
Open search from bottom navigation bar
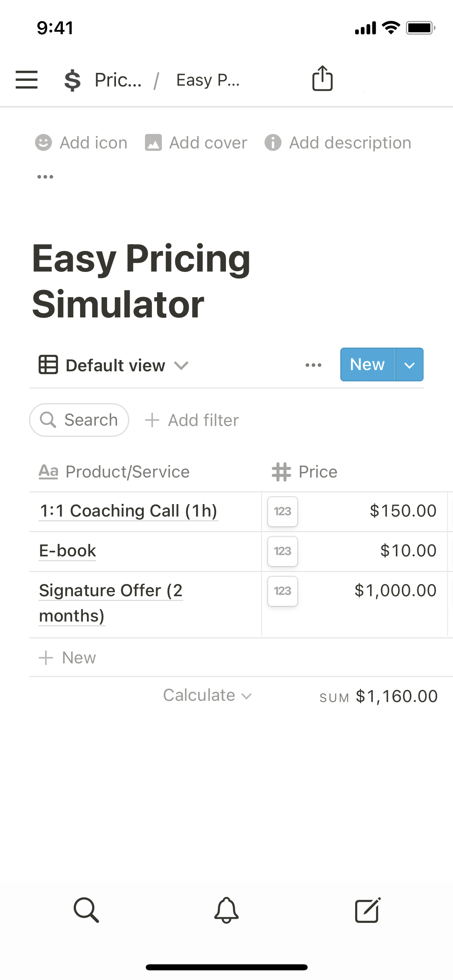click(x=86, y=909)
